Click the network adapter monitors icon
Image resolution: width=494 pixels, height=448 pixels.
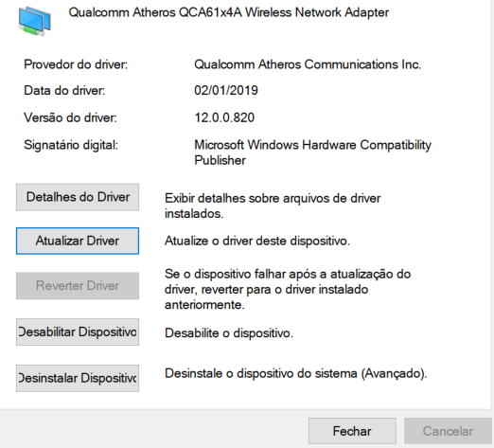pyautogui.click(x=34, y=21)
